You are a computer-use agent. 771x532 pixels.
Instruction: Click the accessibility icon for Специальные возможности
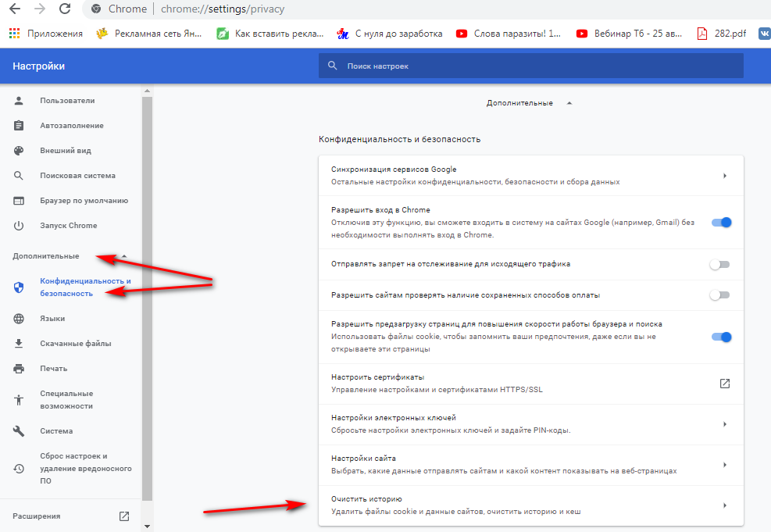19,400
